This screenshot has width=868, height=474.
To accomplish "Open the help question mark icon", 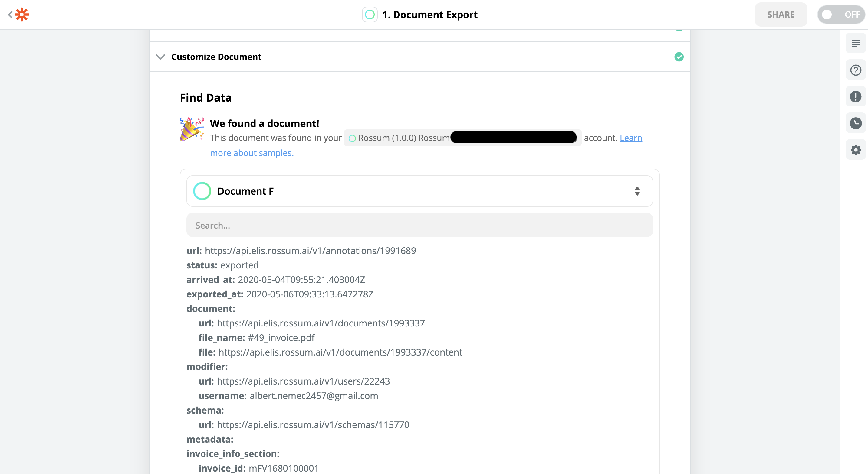I will (x=855, y=70).
